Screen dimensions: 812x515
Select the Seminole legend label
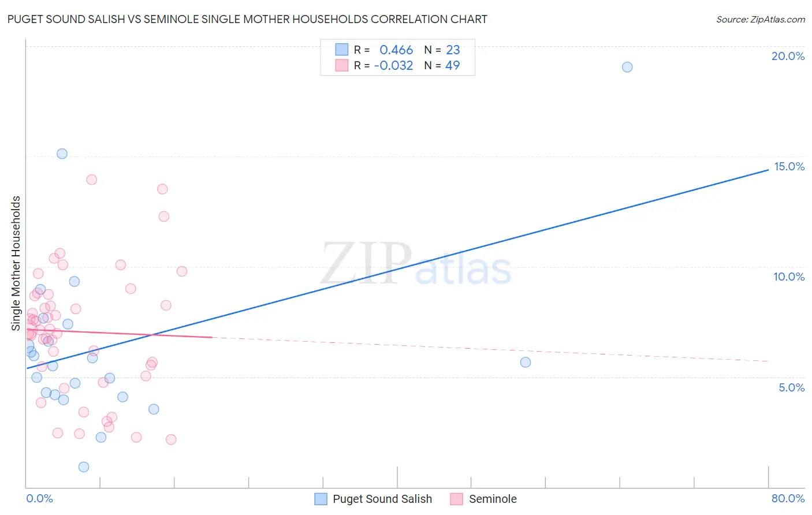(x=493, y=499)
